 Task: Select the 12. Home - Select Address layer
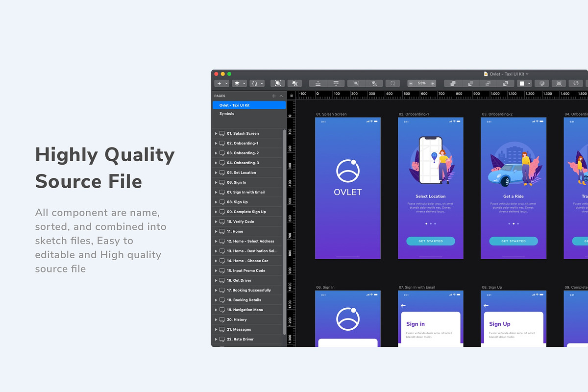(x=247, y=241)
